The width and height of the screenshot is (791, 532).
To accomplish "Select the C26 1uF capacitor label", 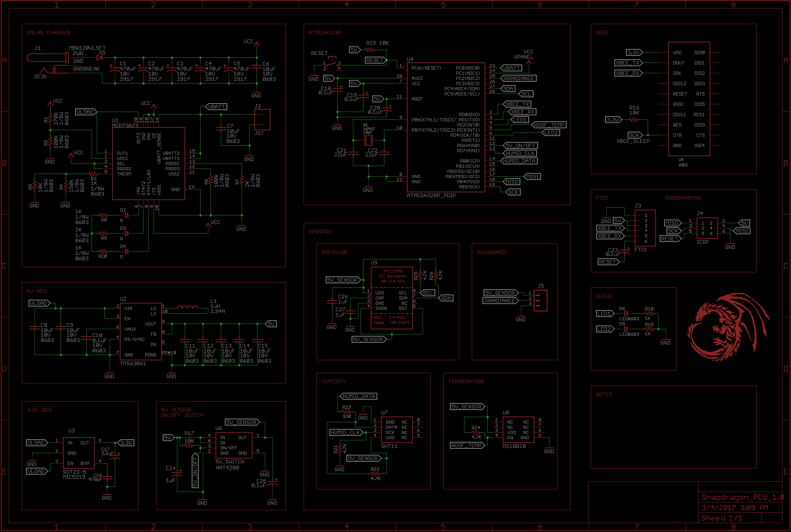I will 342,299.
